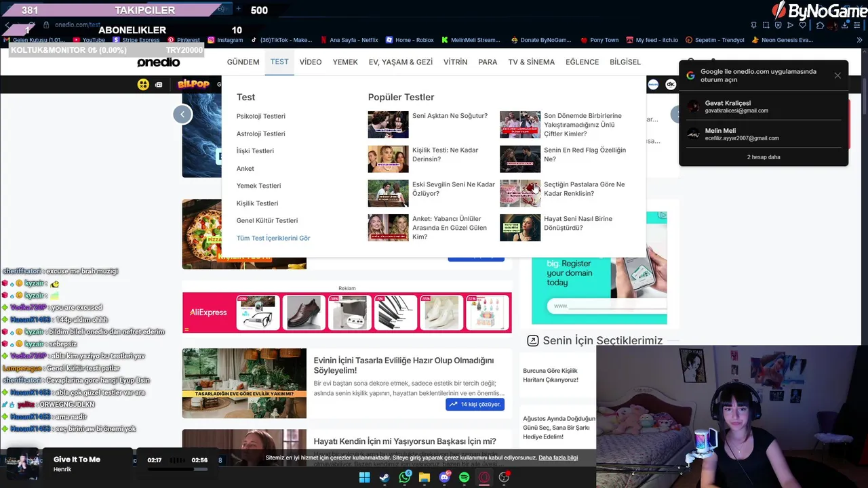Click 'Tüm Test İçeriklerini Gör' link
The image size is (868, 488).
click(x=273, y=238)
